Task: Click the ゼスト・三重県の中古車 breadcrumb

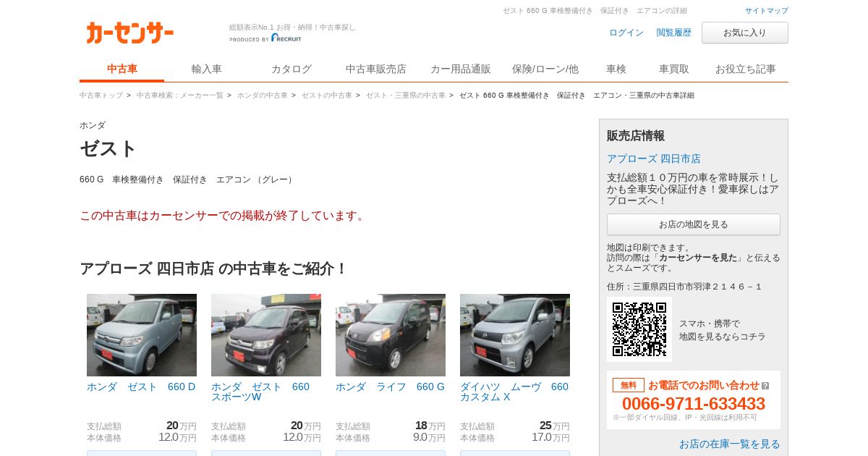Action: coord(405,96)
